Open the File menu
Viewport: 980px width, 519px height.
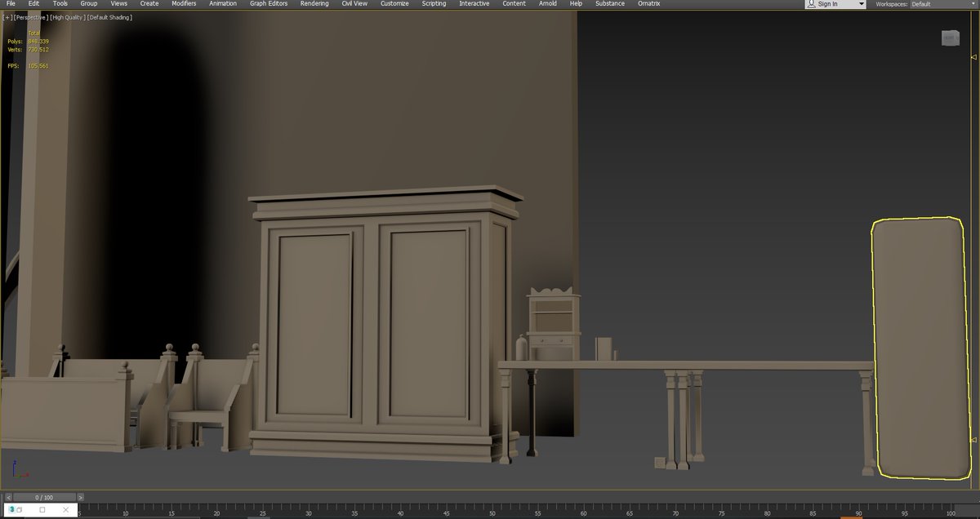pos(11,3)
